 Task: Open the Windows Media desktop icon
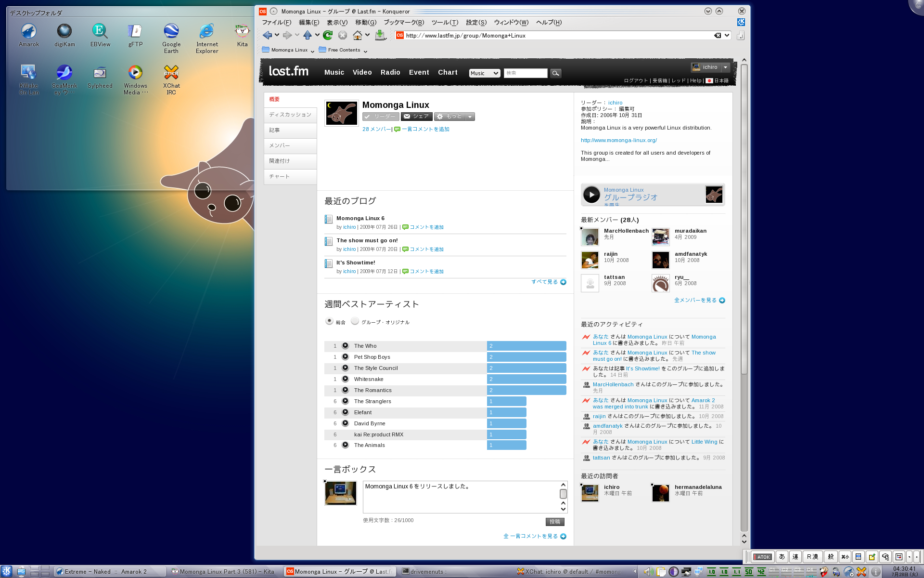coord(136,79)
